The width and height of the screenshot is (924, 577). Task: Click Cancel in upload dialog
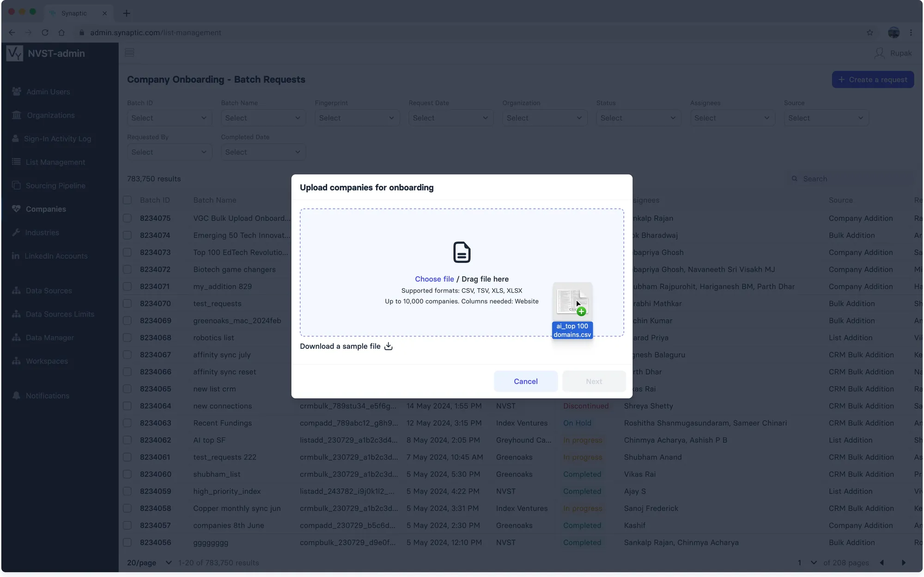[526, 381]
